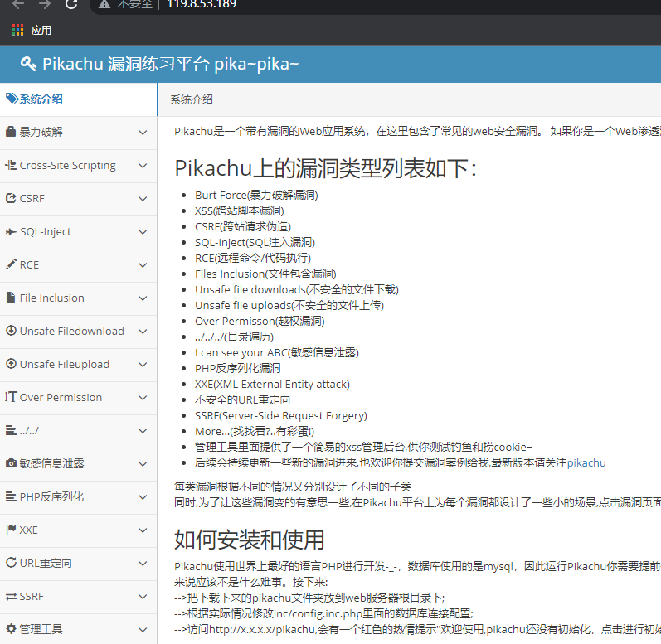Screen dimensions: 661x644
Task: Click the file icon beside File Inclusion
Action: tap(11, 298)
